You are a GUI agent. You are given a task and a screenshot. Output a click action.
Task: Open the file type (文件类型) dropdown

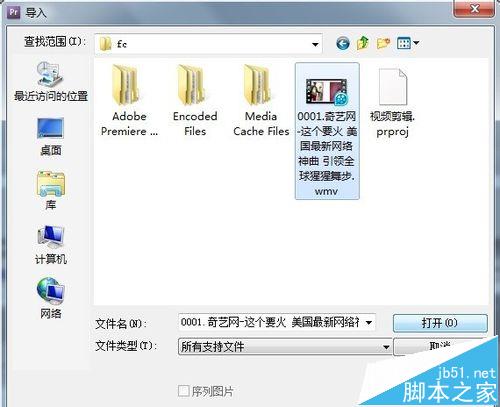(x=386, y=347)
